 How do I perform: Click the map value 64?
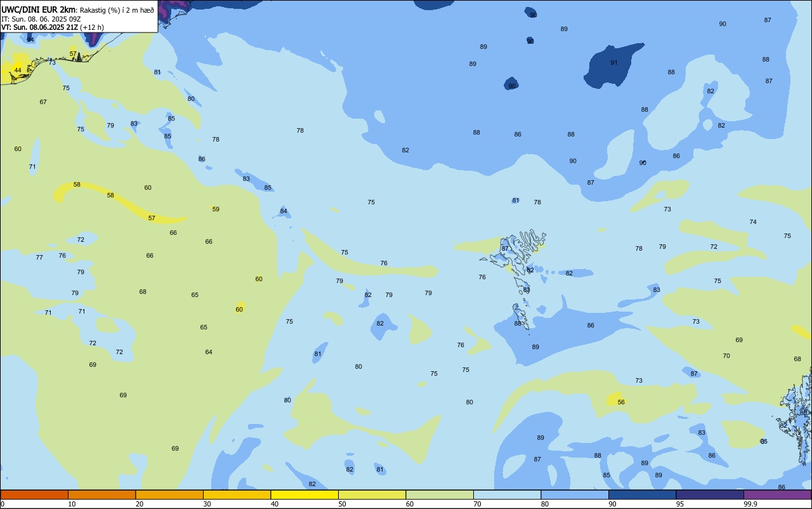[x=209, y=352]
